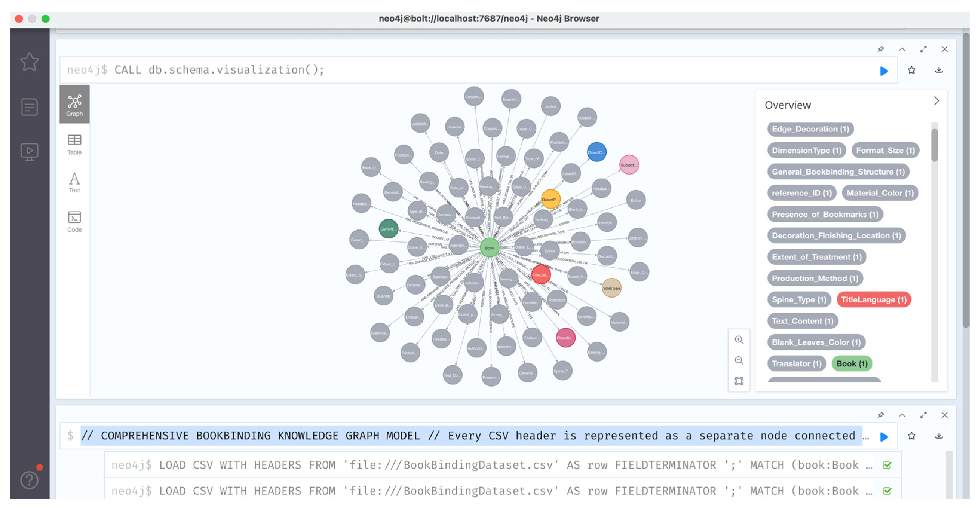Image resolution: width=980 pixels, height=508 pixels.
Task: Switch to Table view tab
Action: (74, 145)
